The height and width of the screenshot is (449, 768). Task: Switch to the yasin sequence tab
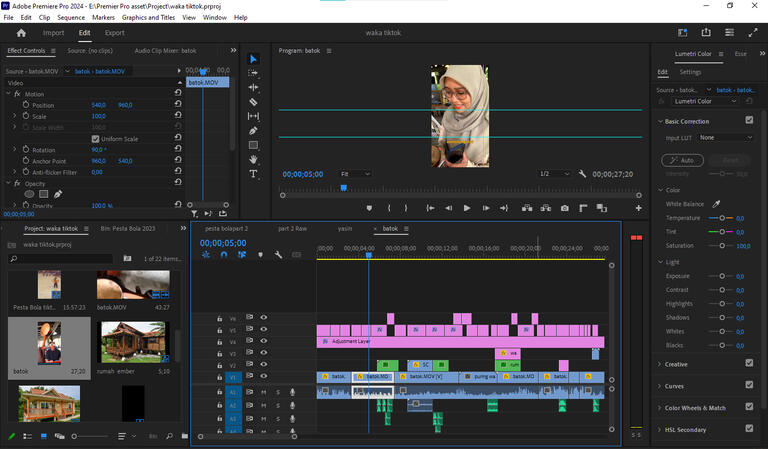(x=345, y=228)
